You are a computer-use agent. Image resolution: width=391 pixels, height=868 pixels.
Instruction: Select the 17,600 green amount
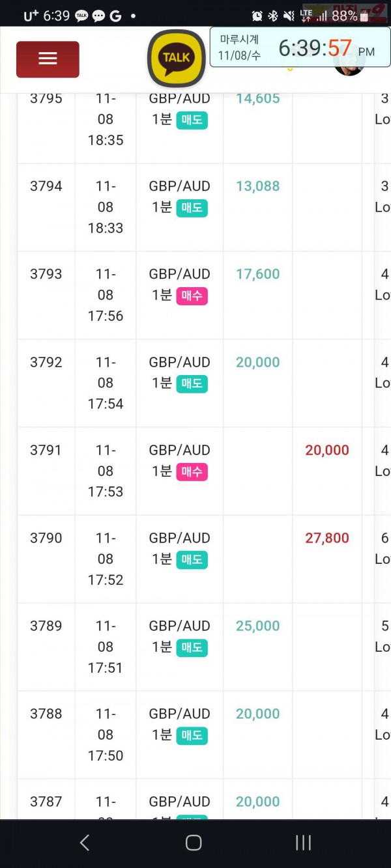pyautogui.click(x=258, y=274)
